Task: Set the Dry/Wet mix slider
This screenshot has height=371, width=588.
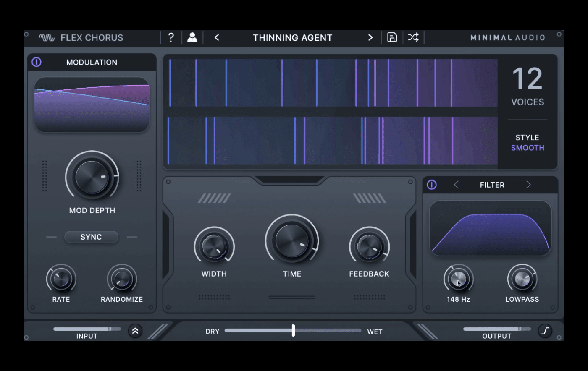Action: point(293,331)
